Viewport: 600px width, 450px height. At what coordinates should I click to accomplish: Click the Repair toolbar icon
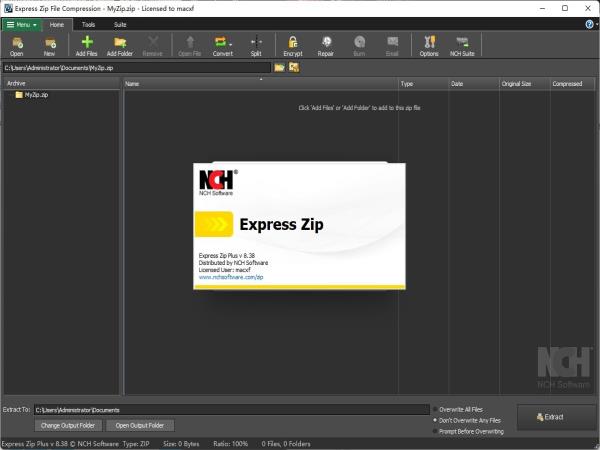[x=326, y=46]
